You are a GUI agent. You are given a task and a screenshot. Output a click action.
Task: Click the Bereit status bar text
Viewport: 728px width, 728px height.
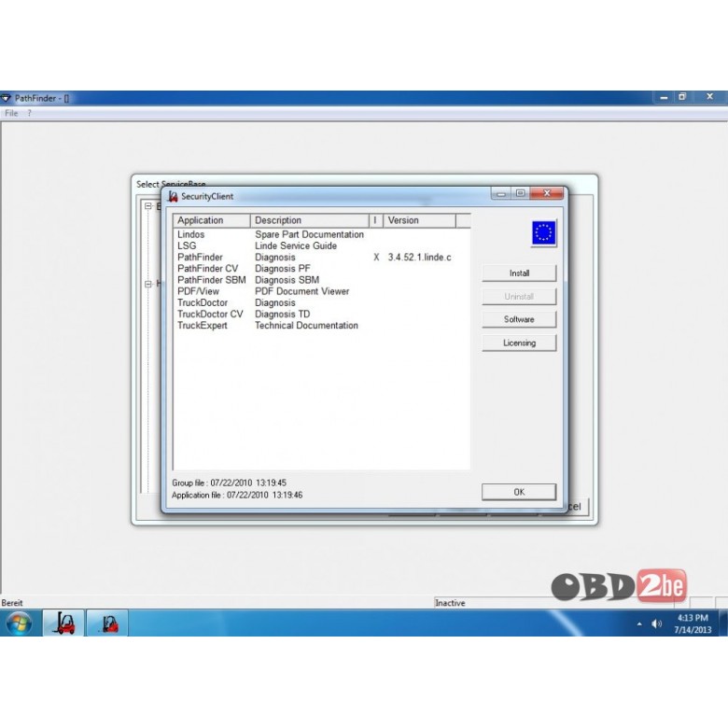pyautogui.click(x=12, y=603)
